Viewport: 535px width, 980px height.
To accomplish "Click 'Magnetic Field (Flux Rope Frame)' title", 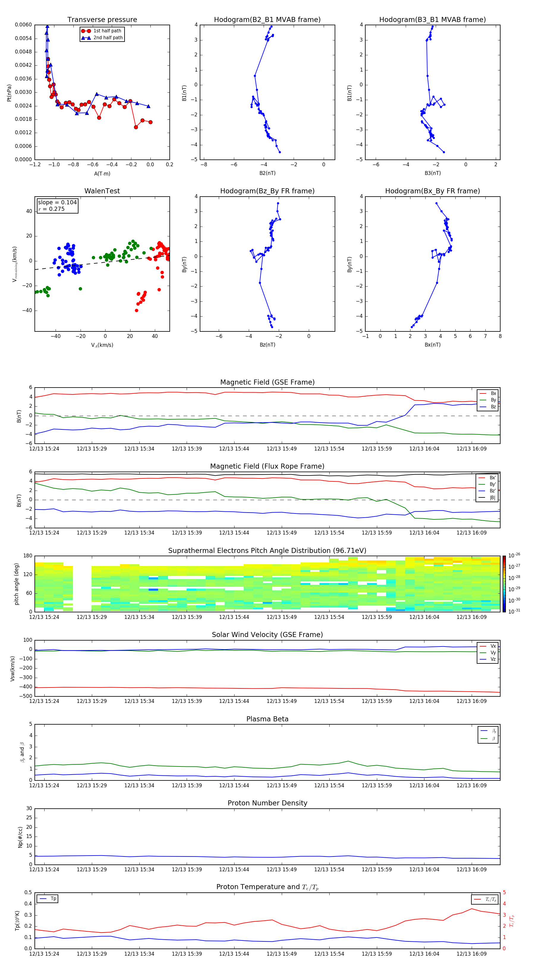I will (x=267, y=467).
